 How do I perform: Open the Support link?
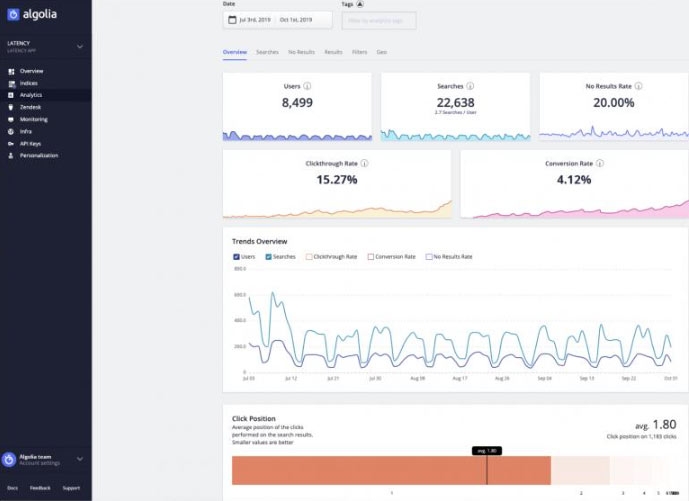(x=71, y=488)
